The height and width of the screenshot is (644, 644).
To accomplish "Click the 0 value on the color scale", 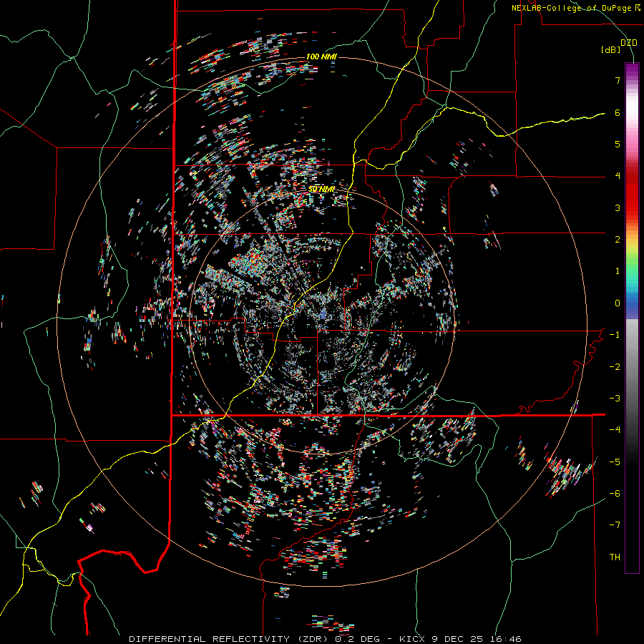I will [x=618, y=303].
